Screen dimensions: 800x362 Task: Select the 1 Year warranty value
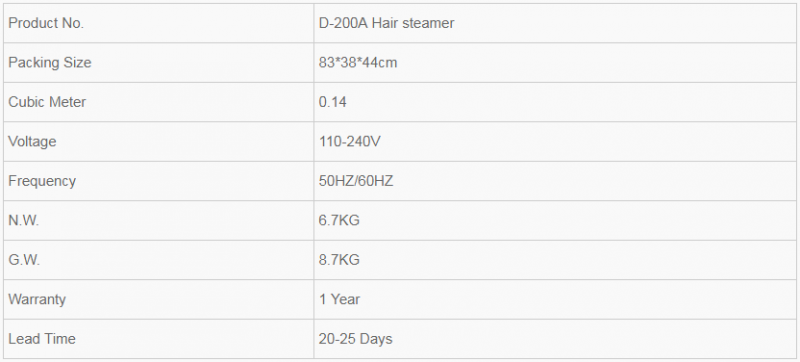click(x=339, y=299)
